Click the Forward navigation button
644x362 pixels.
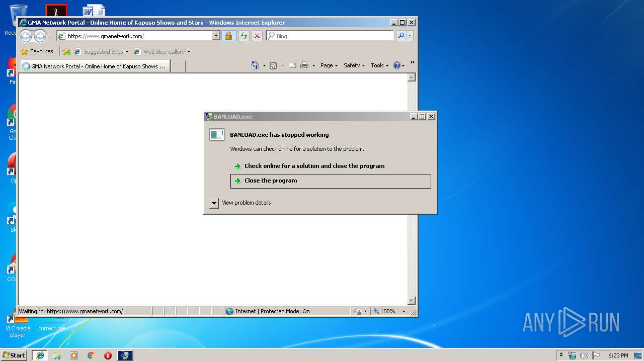pos(40,36)
